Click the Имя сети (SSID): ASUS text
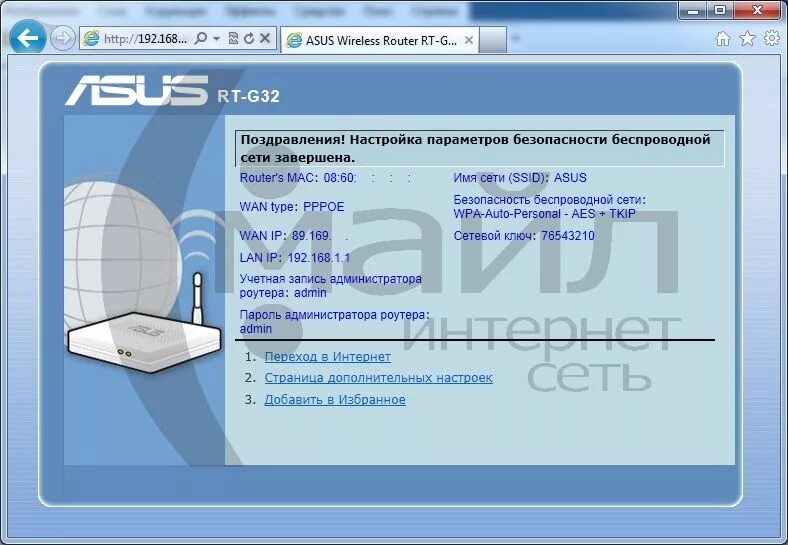The width and height of the screenshot is (788, 545). coord(520,177)
